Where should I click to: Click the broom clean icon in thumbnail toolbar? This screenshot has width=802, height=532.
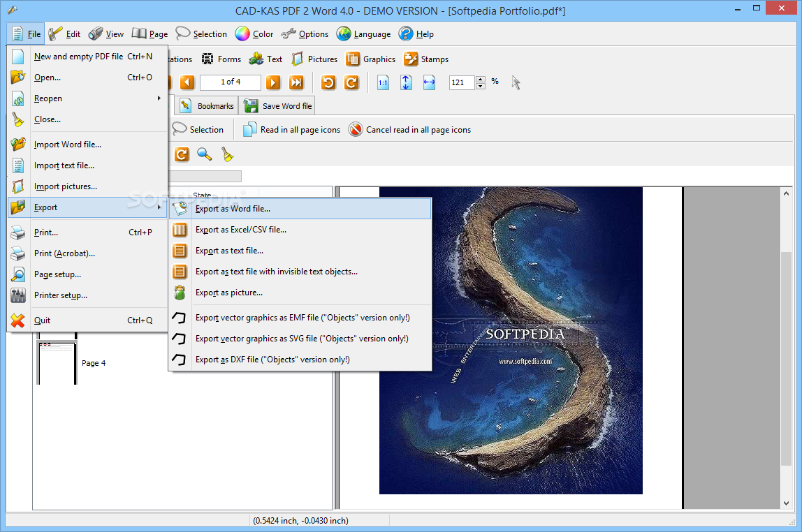(x=228, y=154)
